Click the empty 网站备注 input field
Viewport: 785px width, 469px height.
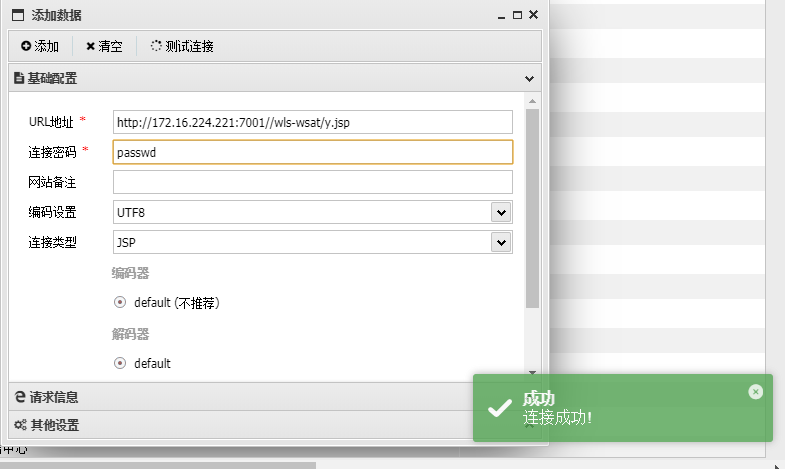click(312, 182)
